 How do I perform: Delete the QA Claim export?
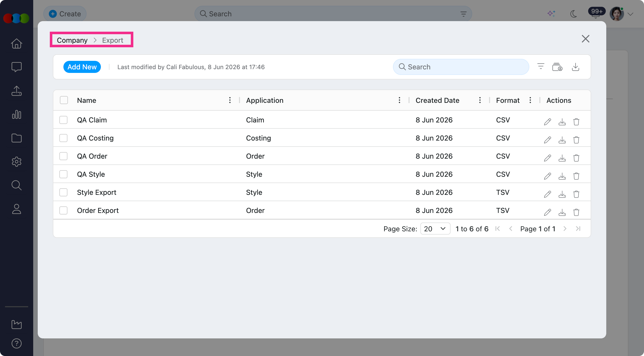coord(576,122)
